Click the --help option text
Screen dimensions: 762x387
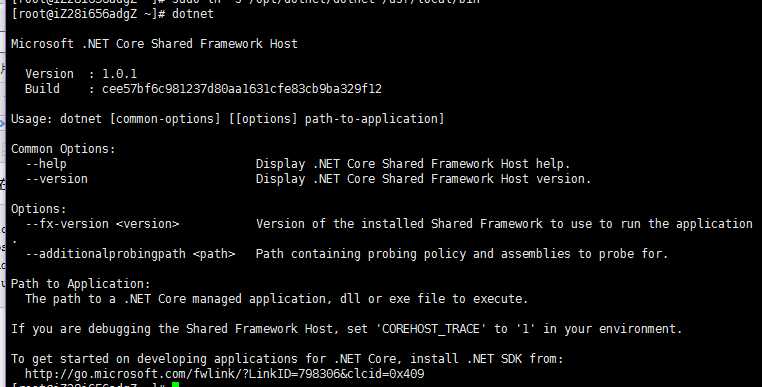(46, 164)
